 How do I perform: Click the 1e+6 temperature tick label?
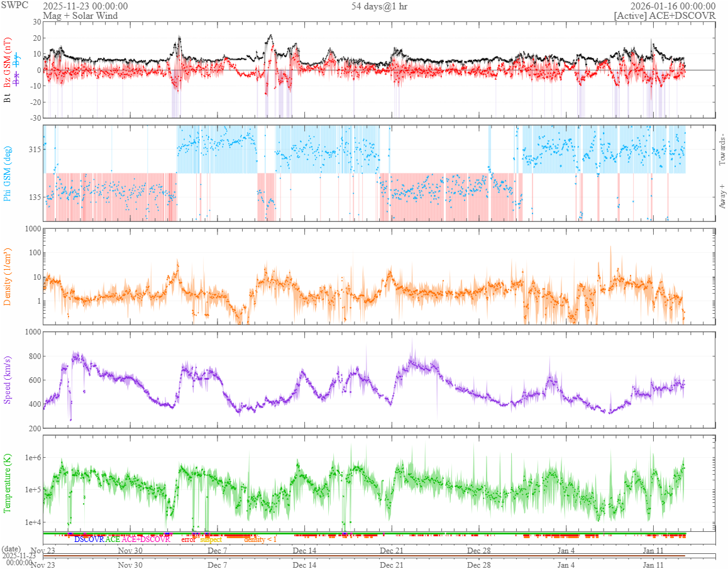point(33,458)
